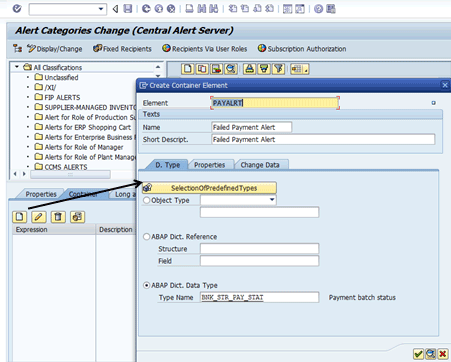Open layout selection dropdown in list toolbar

point(299,69)
